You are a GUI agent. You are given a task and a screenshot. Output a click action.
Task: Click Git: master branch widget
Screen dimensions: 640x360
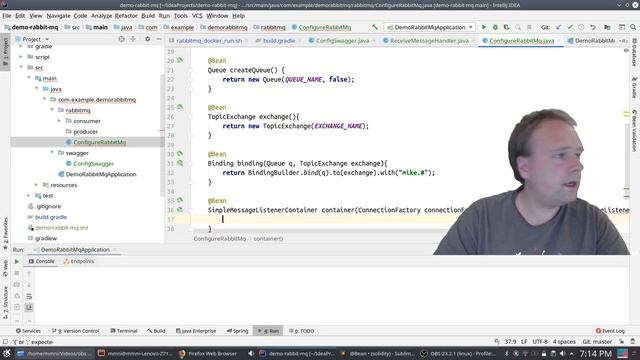(x=597, y=342)
